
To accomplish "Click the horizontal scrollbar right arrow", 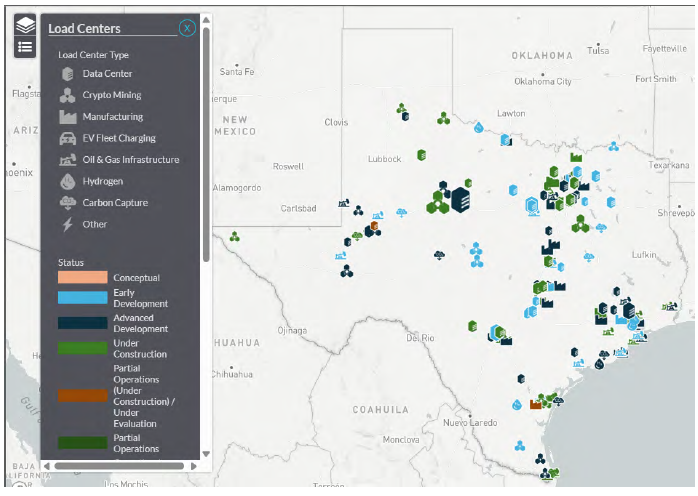I will tap(193, 466).
